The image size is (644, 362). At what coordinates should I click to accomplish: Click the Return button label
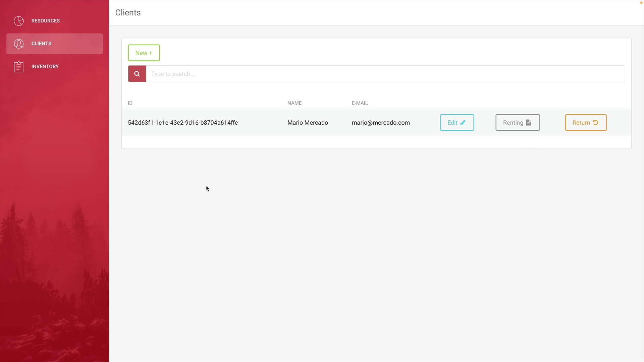[581, 123]
